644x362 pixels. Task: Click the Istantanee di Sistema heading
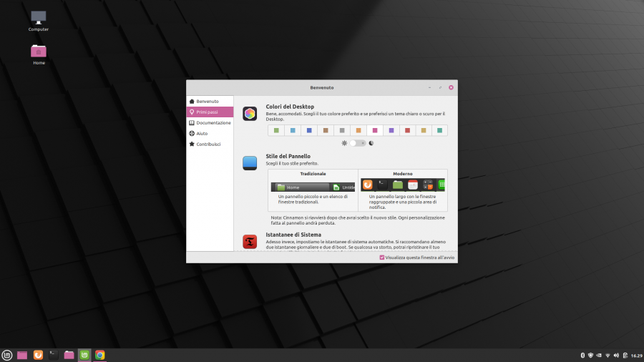click(x=293, y=235)
